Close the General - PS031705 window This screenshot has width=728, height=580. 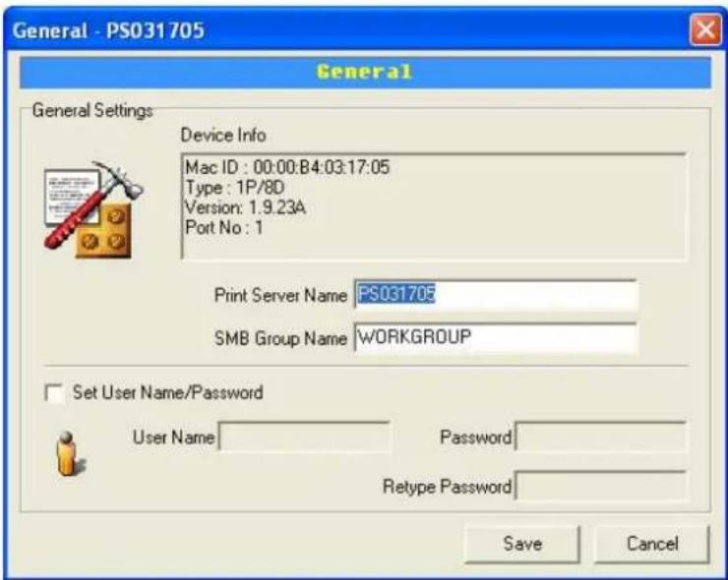pyautogui.click(x=705, y=30)
